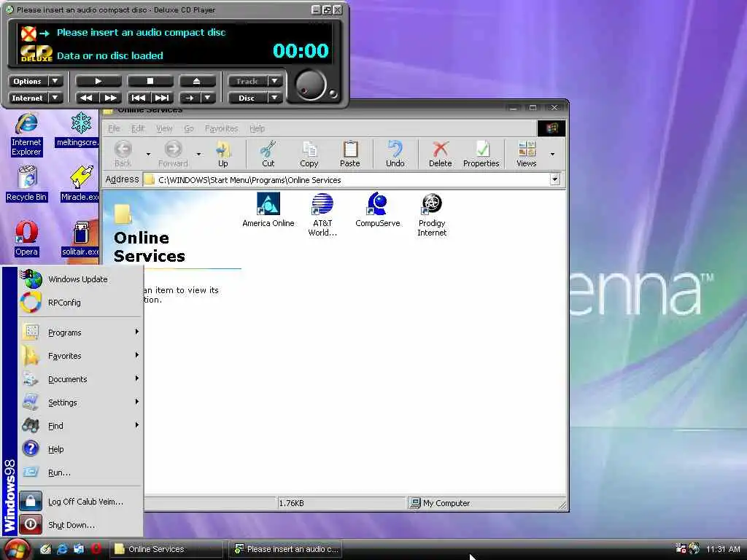
Task: Click the Disc button in CD Player
Action: [247, 98]
